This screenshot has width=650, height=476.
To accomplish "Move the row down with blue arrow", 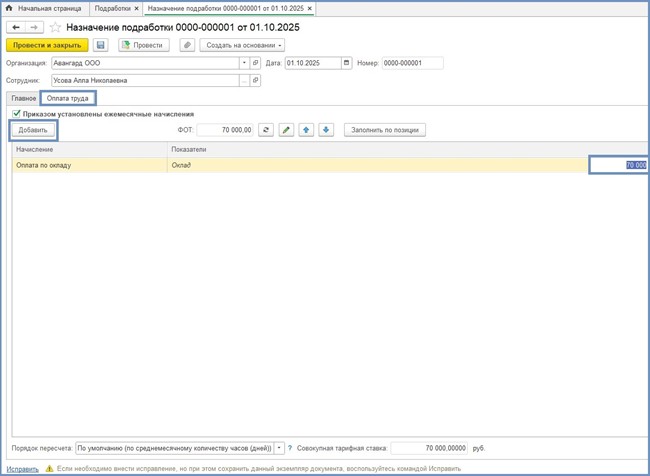I will [x=327, y=130].
